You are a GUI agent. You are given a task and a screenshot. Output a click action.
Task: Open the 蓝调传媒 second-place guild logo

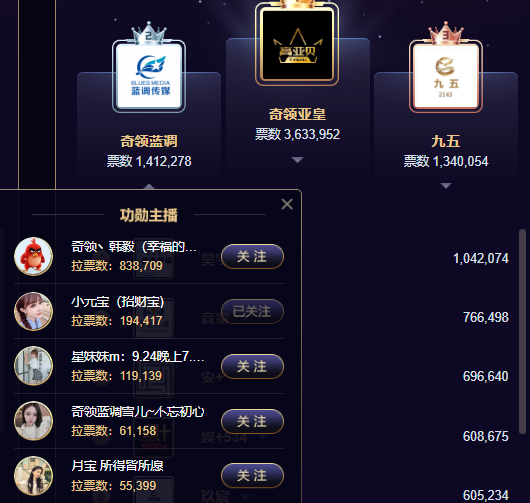pos(149,76)
